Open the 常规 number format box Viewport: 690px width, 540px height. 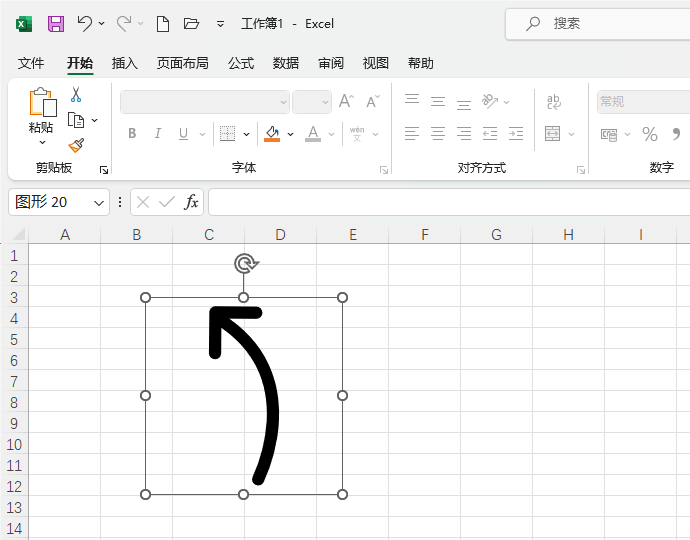pos(643,102)
